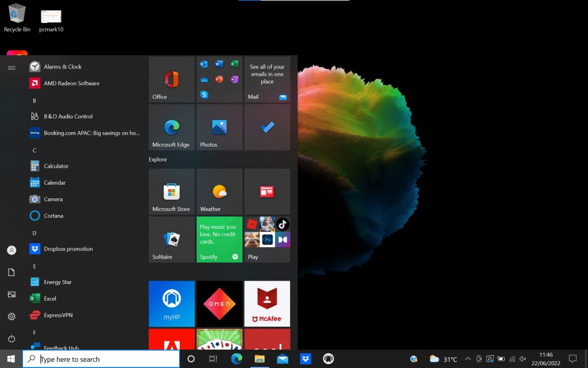Select Recycle Bin on desktop

[x=17, y=18]
